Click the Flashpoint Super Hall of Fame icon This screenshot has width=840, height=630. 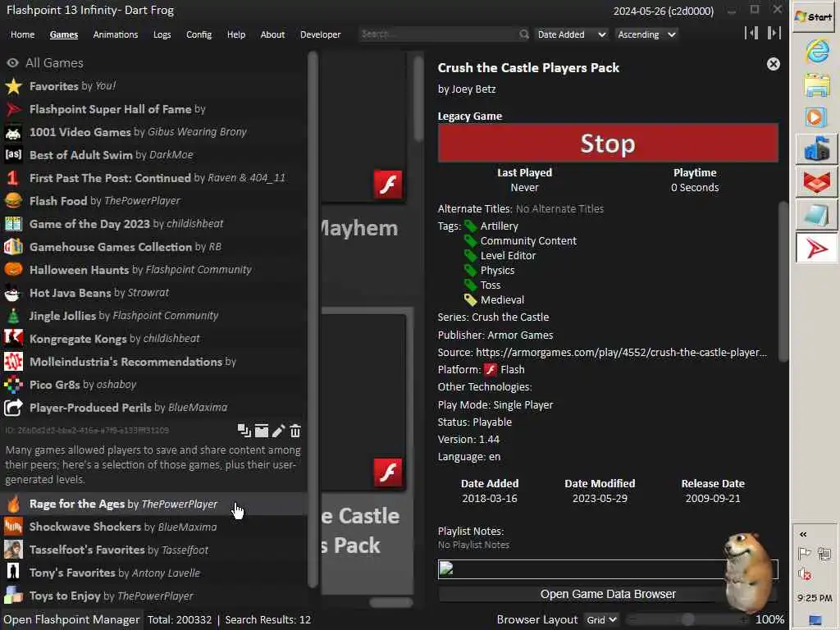point(13,109)
